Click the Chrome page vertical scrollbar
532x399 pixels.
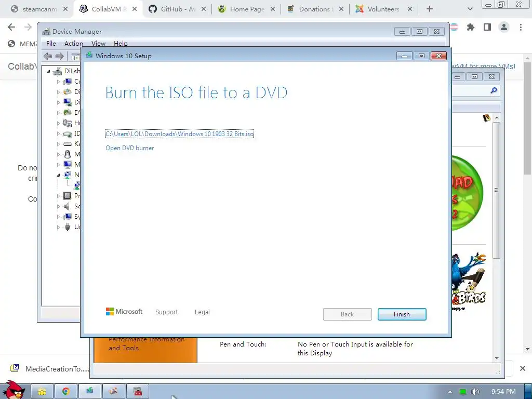pyautogui.click(x=527, y=119)
